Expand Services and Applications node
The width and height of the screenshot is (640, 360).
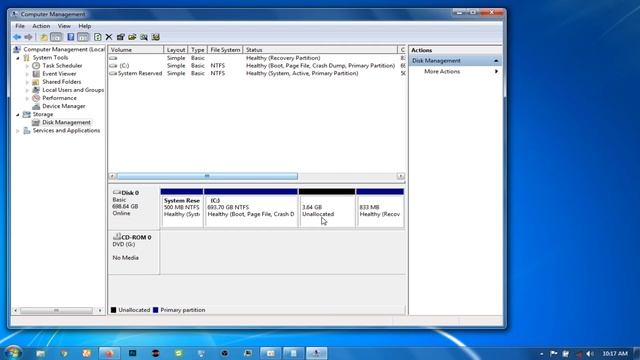coord(18,131)
